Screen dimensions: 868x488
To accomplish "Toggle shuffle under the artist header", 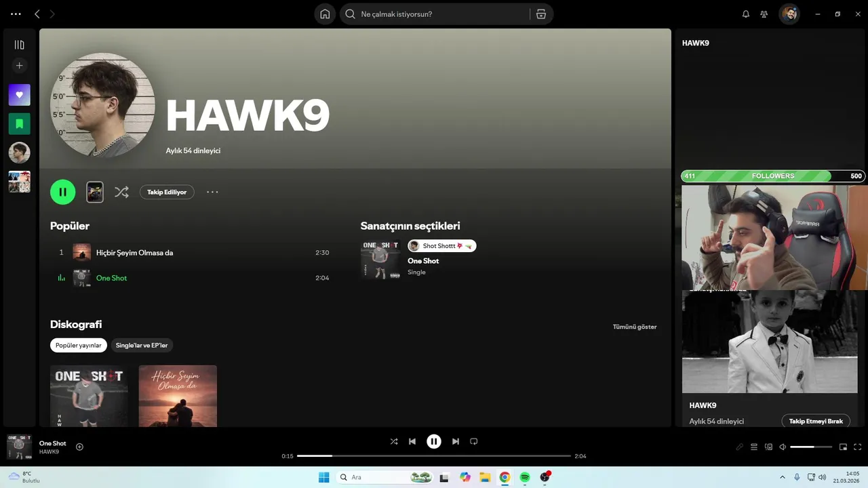I will (x=121, y=192).
